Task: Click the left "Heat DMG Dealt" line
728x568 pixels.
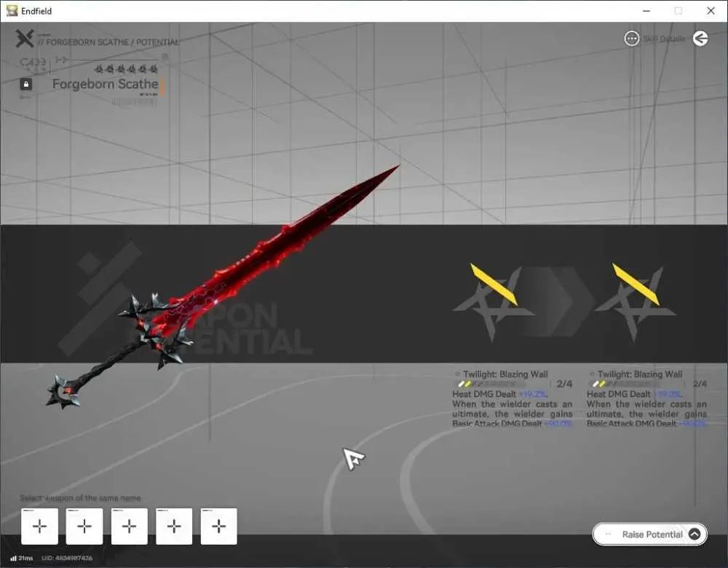Action: pos(499,394)
